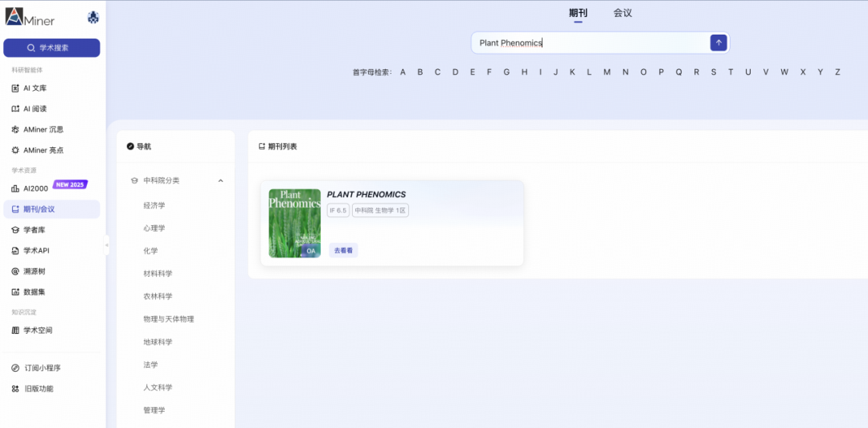Select 法学 category
The image size is (868, 428).
150,364
